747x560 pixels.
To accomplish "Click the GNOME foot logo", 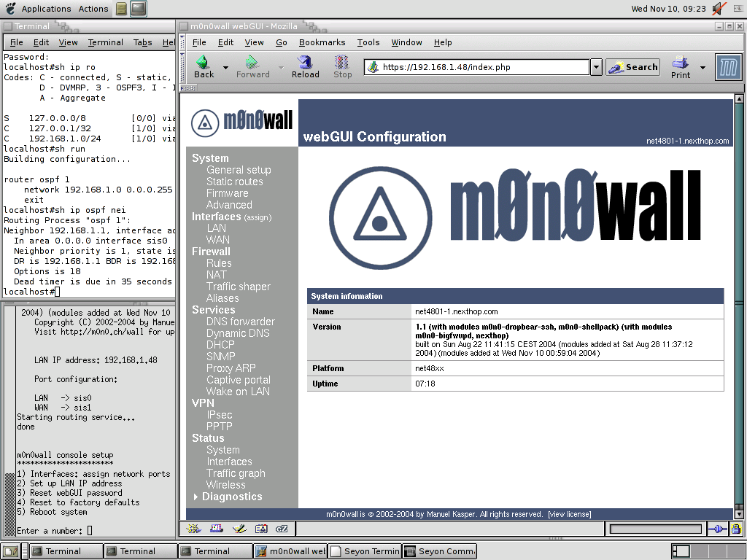I will click(x=10, y=8).
